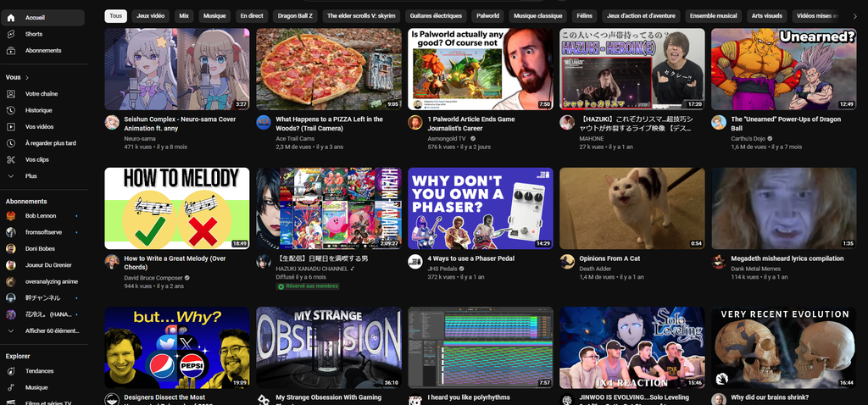Open 1 Palworld Article Ends title link
Image resolution: width=868 pixels, height=405 pixels.
point(471,124)
